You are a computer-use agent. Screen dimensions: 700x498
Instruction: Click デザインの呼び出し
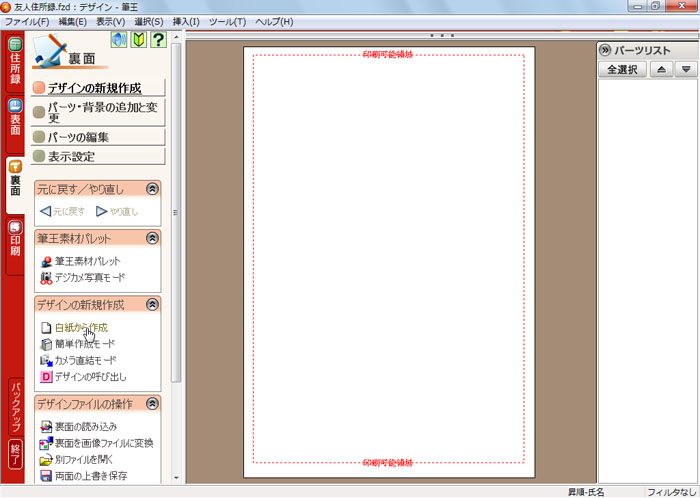(90, 377)
